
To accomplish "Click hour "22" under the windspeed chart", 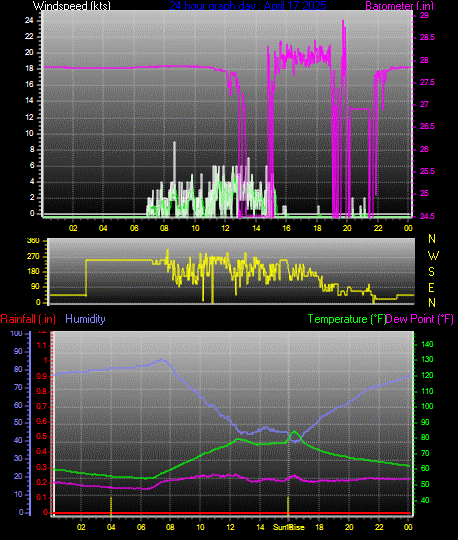I will point(378,228).
